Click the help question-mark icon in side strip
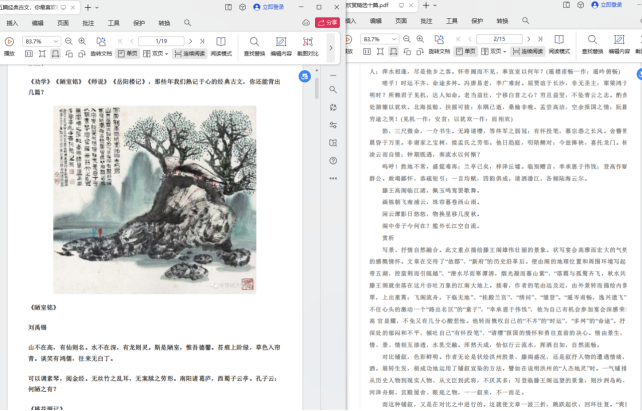Image resolution: width=642 pixels, height=411 pixels. pos(333,161)
